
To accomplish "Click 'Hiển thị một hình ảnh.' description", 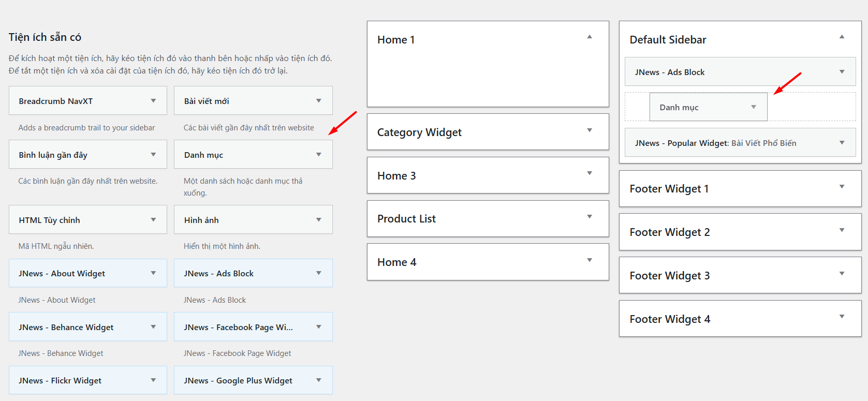I will click(222, 246).
